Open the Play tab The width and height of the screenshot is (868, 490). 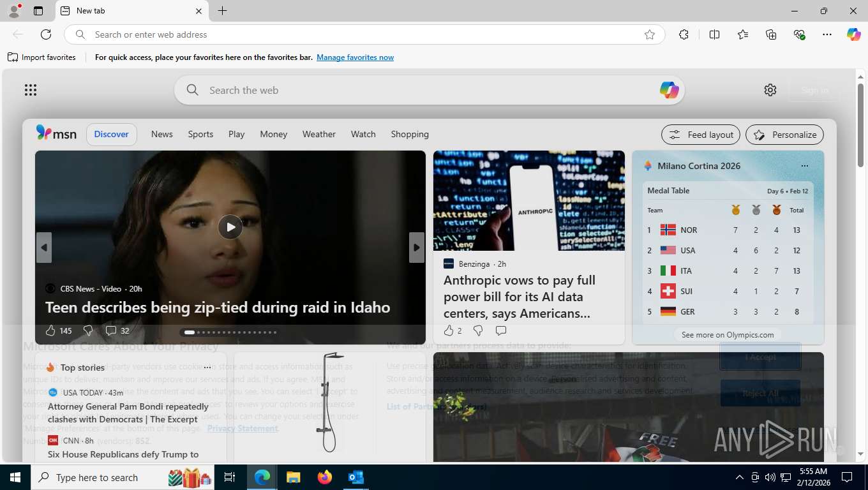[x=237, y=134]
